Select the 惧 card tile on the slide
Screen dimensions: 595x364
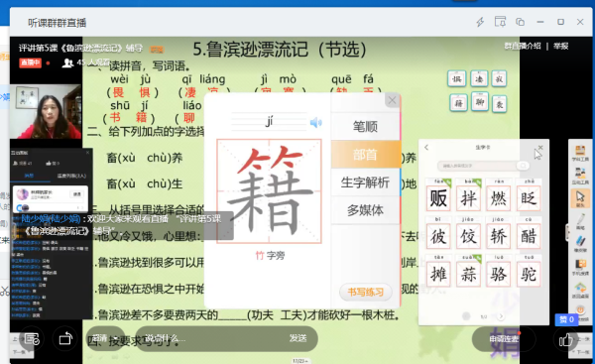[456, 79]
